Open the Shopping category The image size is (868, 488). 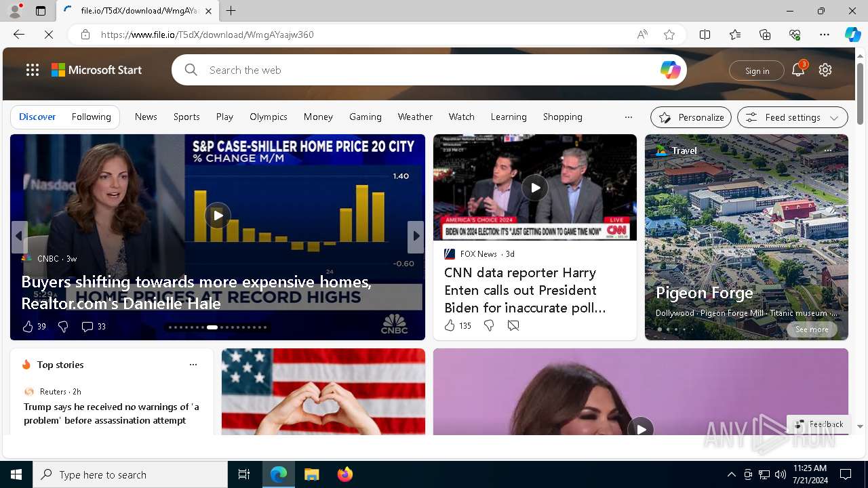[563, 117]
